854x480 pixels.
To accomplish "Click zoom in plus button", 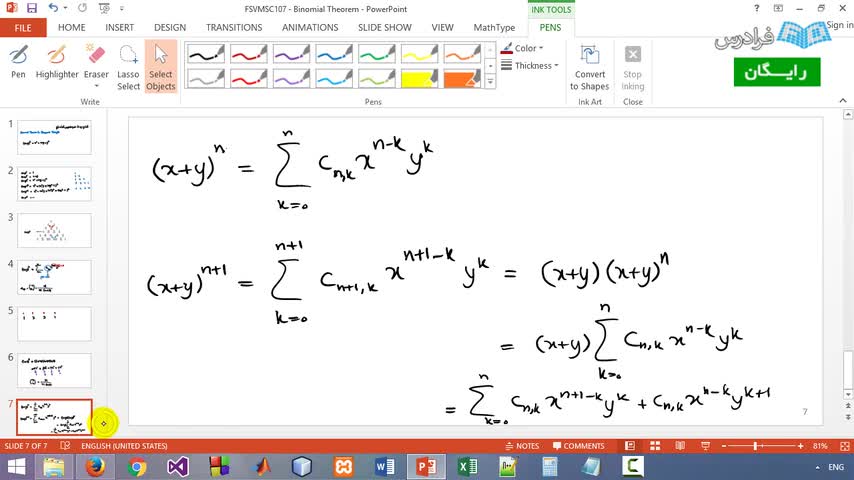I will [x=800, y=446].
